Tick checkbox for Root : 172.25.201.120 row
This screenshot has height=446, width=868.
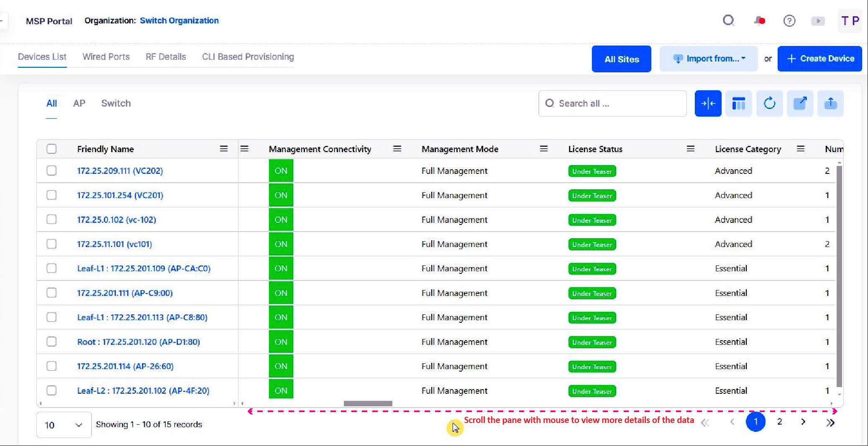[51, 342]
